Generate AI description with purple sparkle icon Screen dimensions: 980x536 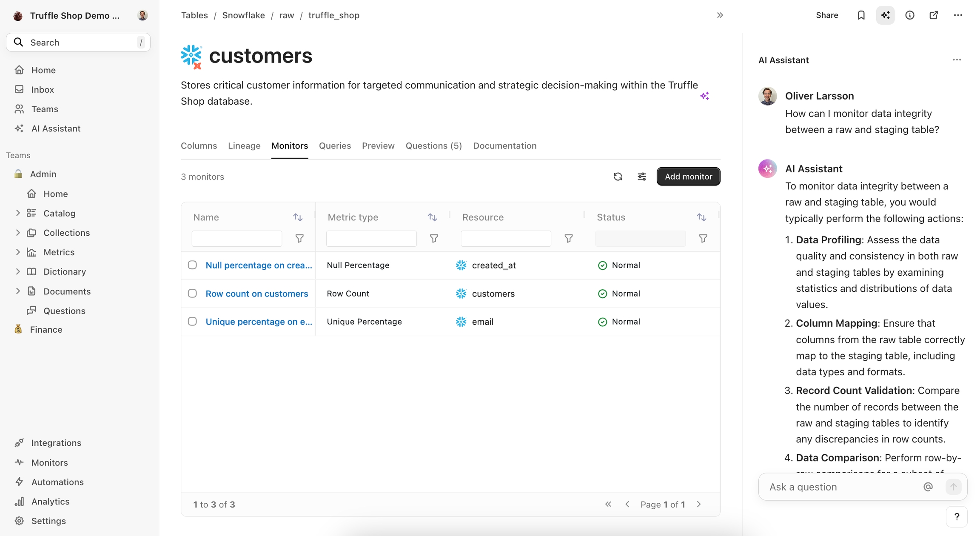(x=704, y=96)
